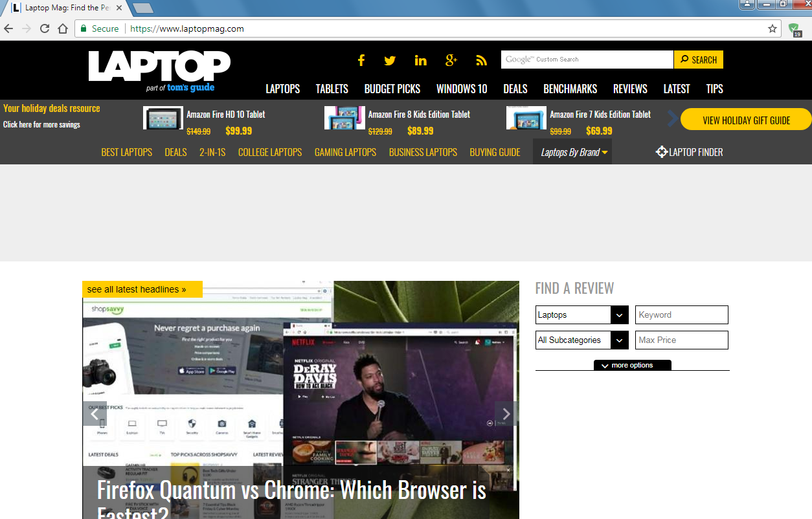Click 'part of tom's guide' link
The height and width of the screenshot is (519, 812).
(180, 87)
